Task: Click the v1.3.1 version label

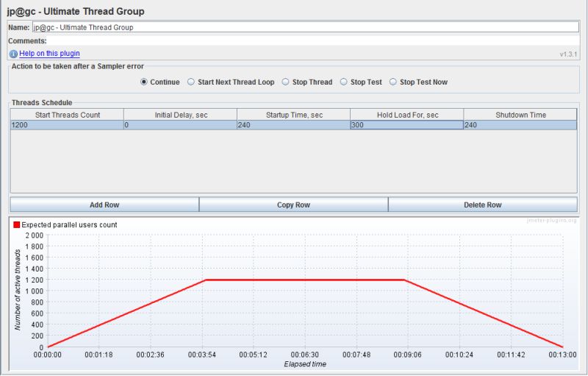Action: (x=568, y=54)
